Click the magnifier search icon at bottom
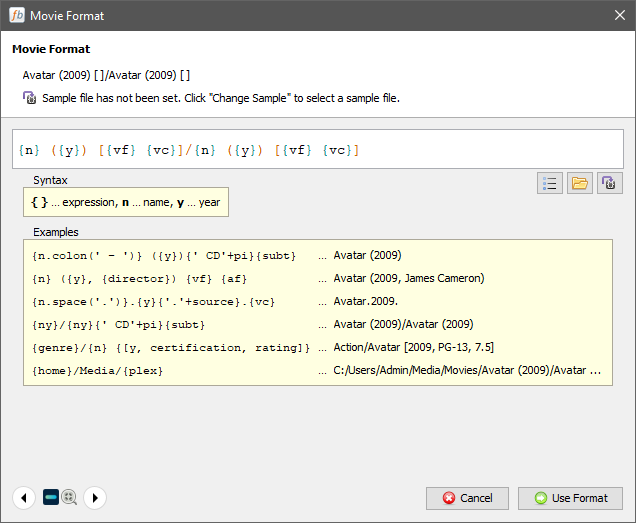Screen dimensions: 636x523 pyautogui.click(x=69, y=497)
